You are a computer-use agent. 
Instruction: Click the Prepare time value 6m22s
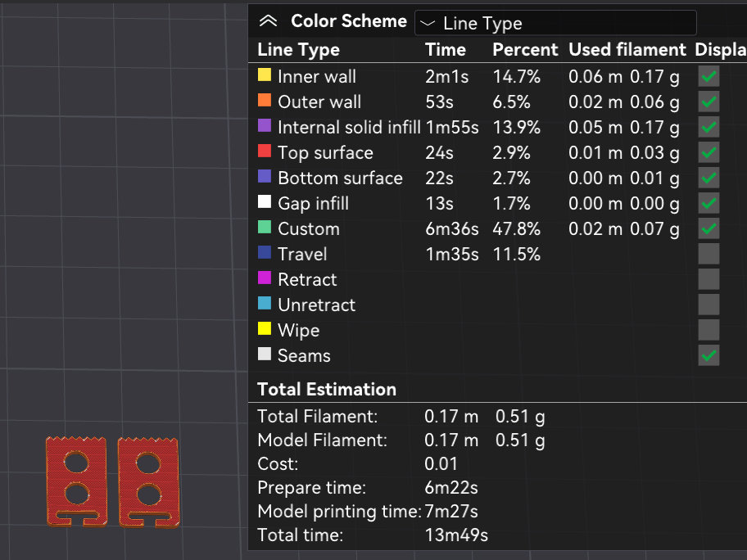point(451,488)
